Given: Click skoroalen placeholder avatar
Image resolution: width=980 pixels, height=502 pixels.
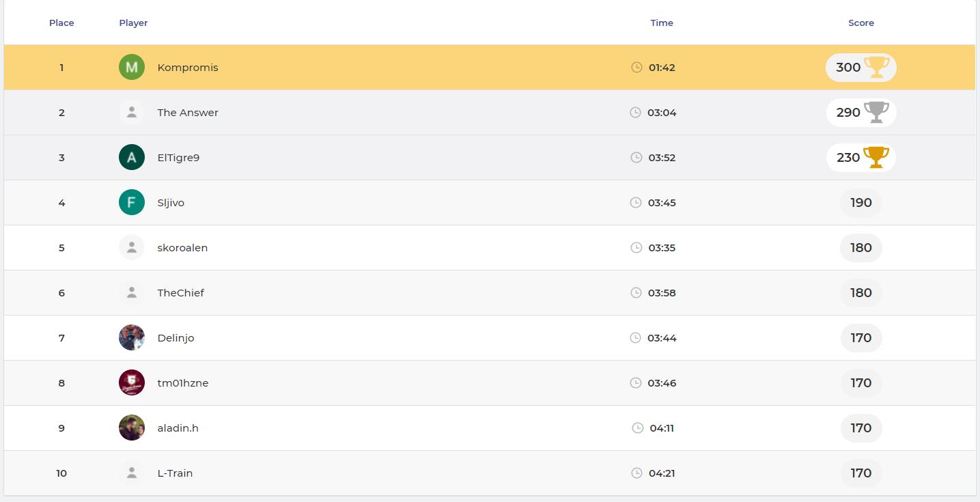Looking at the screenshot, I should tap(132, 247).
